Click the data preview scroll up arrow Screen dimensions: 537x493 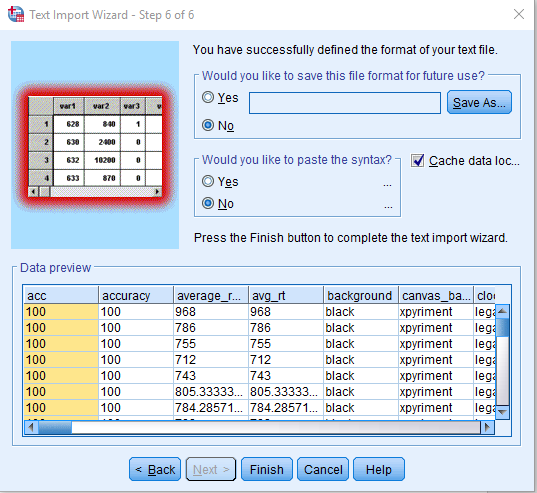point(502,311)
